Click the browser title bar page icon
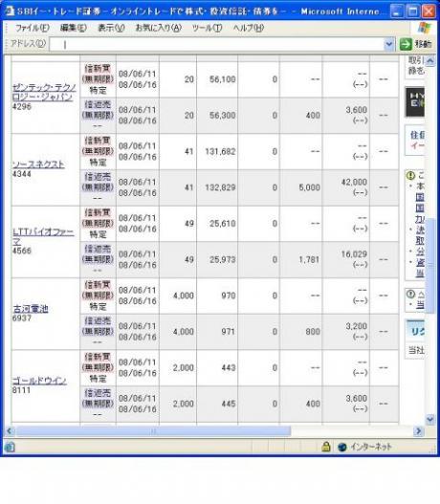The image size is (440, 504). coord(10,11)
